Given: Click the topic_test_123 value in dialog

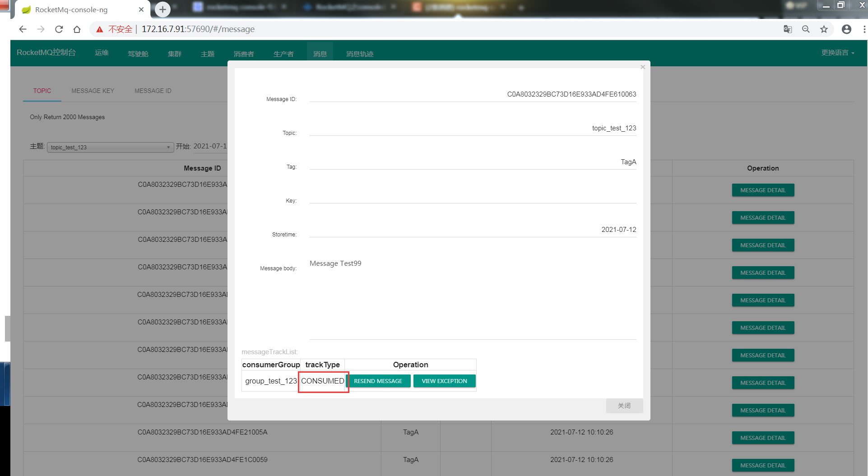Looking at the screenshot, I should click(614, 128).
